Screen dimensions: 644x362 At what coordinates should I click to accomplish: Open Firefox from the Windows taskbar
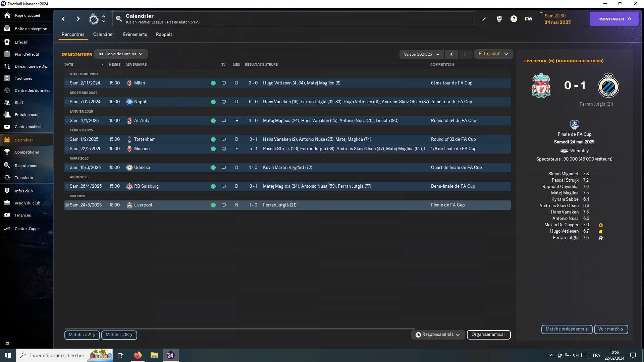[x=138, y=355]
